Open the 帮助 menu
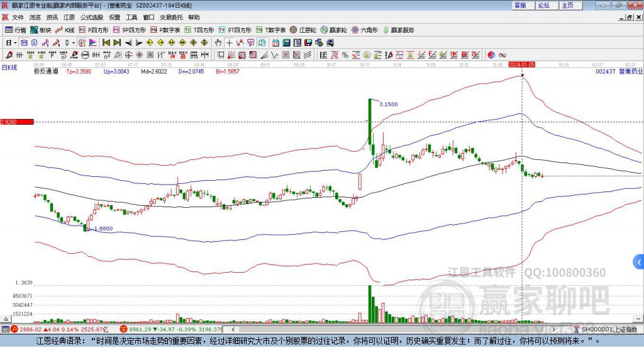 [x=194, y=17]
